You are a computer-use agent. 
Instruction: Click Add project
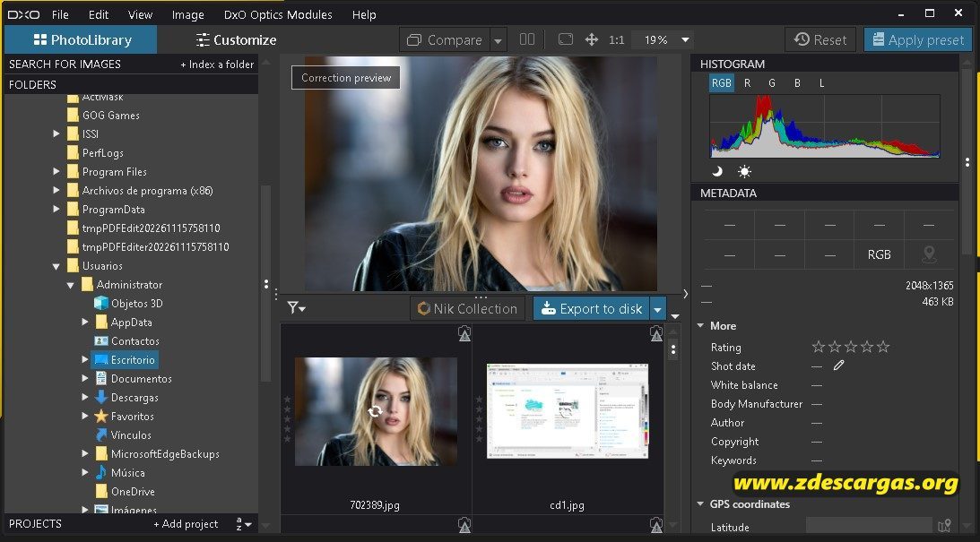tap(186, 524)
